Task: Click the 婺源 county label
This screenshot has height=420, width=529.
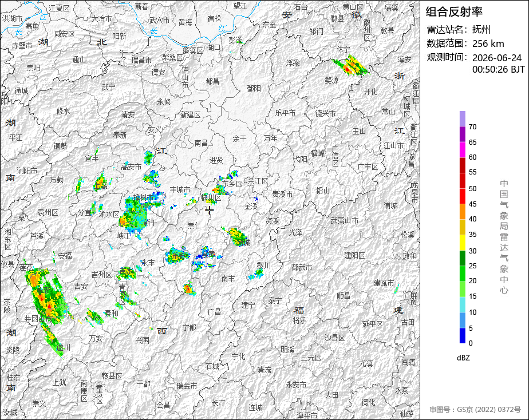Action: [331, 80]
